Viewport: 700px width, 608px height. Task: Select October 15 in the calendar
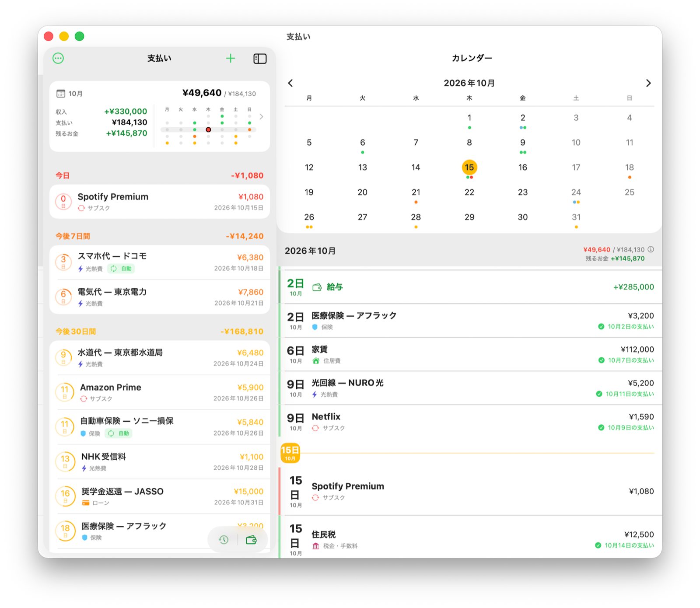pyautogui.click(x=469, y=168)
